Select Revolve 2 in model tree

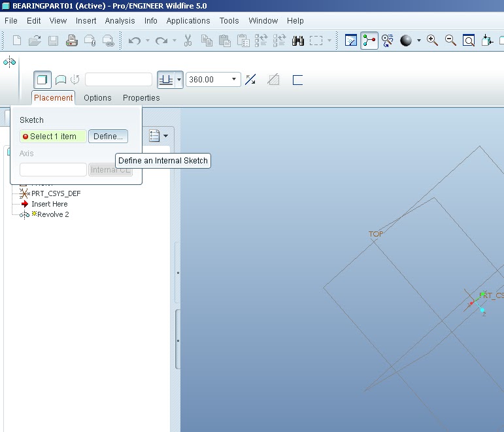coord(53,214)
